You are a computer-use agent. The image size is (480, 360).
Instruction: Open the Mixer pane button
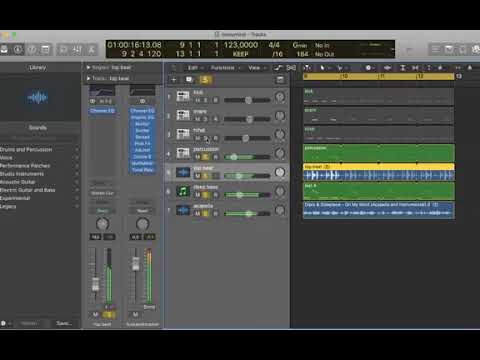77,50
